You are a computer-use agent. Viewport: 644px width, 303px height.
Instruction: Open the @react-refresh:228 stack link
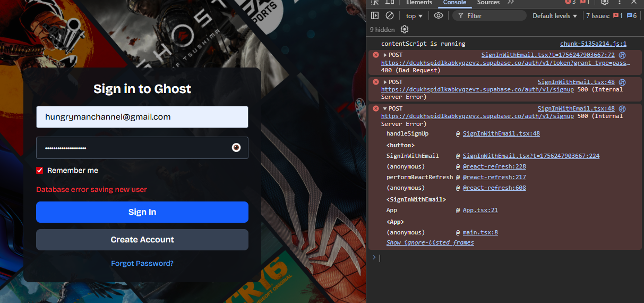tap(494, 166)
